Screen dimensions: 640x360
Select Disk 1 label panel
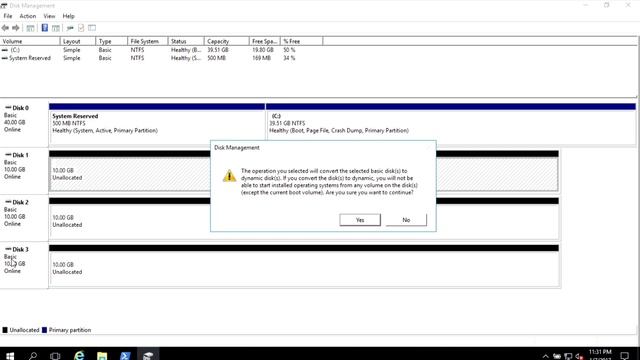pyautogui.click(x=24, y=170)
